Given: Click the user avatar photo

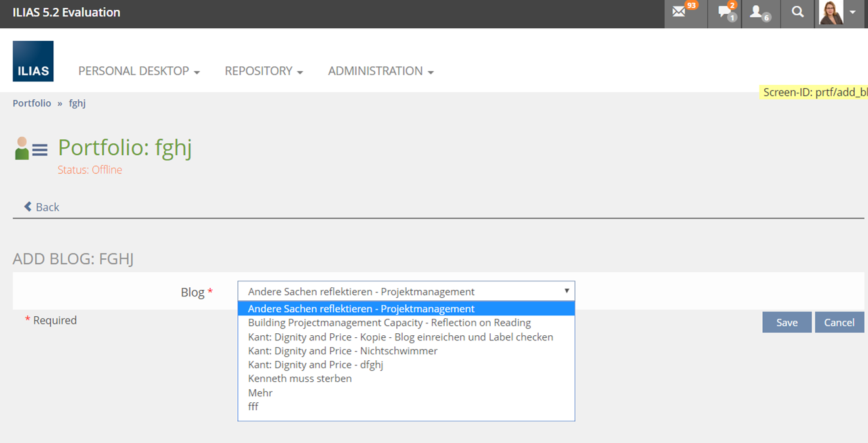Looking at the screenshot, I should point(831,12).
